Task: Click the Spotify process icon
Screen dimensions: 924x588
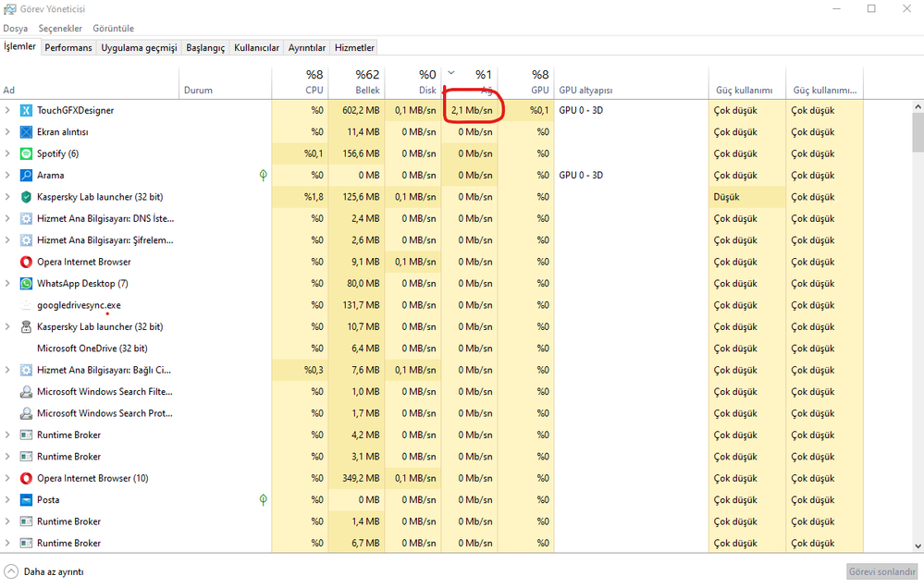Action: coord(26,153)
